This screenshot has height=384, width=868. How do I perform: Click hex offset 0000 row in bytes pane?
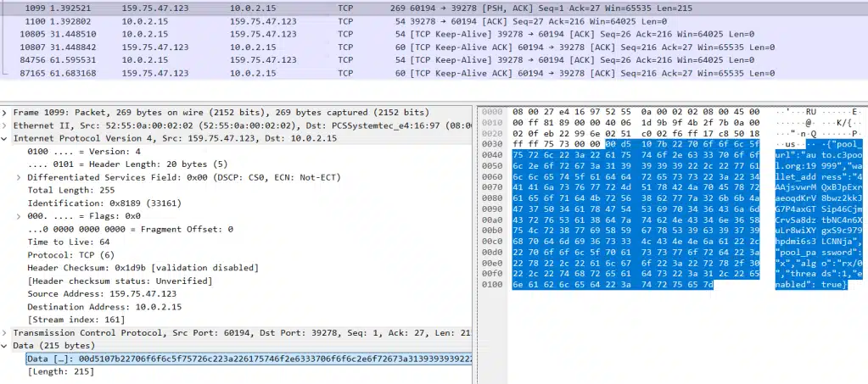(x=493, y=112)
